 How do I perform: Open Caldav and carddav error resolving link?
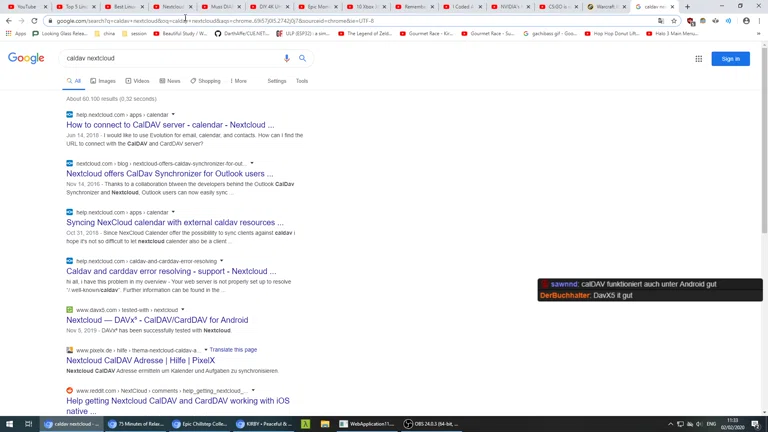(x=171, y=271)
